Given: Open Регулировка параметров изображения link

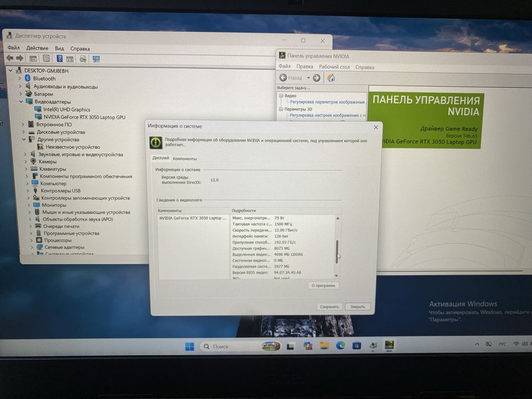Looking at the screenshot, I should coord(327,102).
